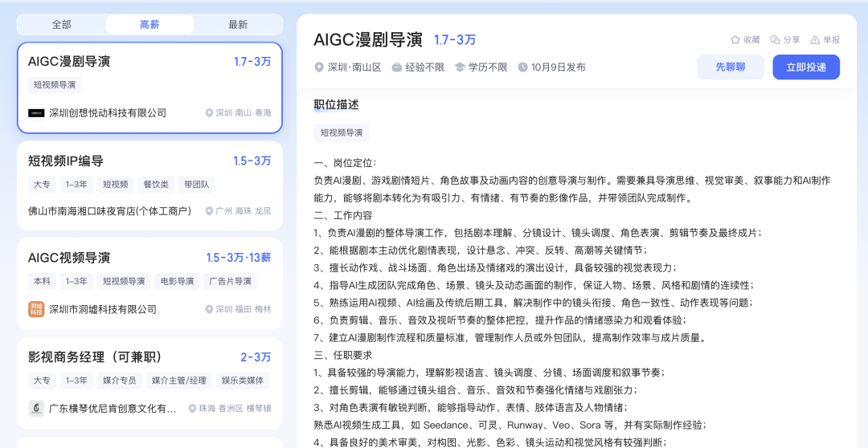Viewport: 868px width, 448px height.
Task: Click the 短视频 tag in 短视频IP编导 card
Action: pyautogui.click(x=116, y=184)
